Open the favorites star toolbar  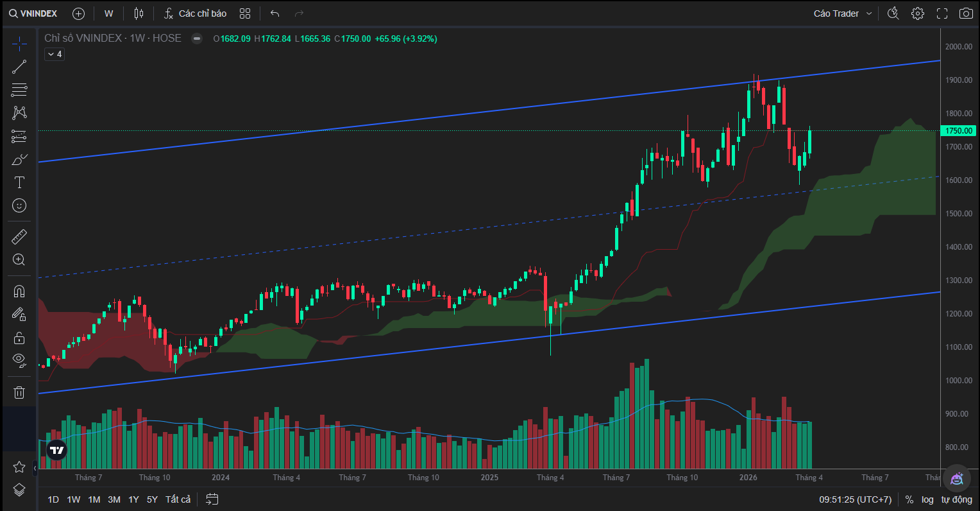coord(19,467)
